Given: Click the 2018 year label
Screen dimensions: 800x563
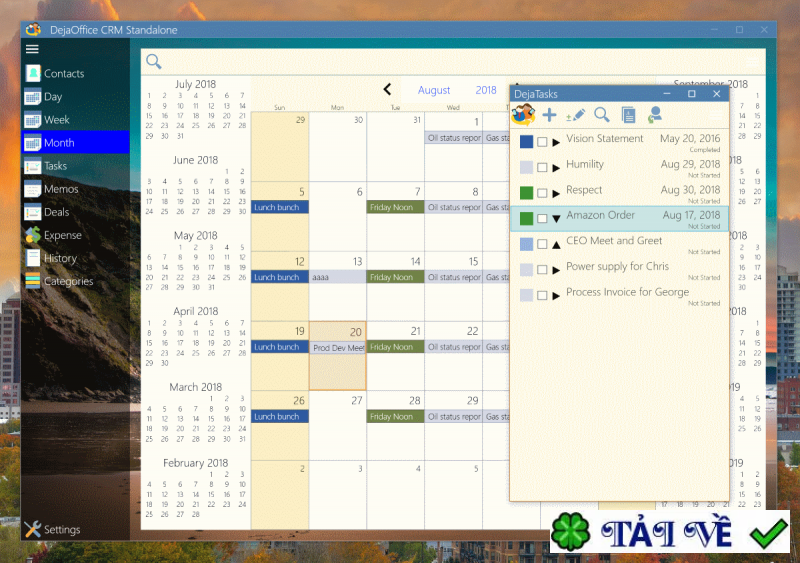Looking at the screenshot, I should coord(486,90).
